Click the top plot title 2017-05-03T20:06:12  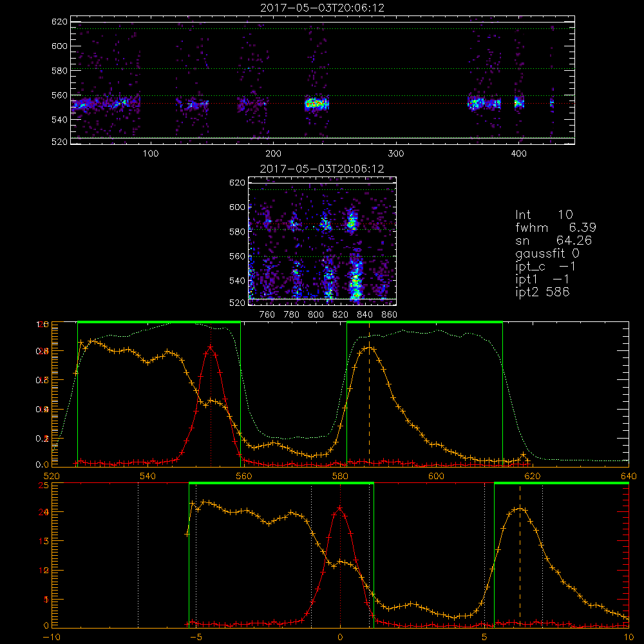coord(323,8)
